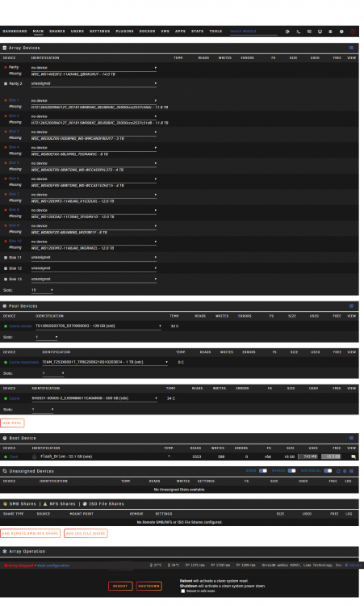The height and width of the screenshot is (606, 364).
Task: Open the Disk 5 device dropdown
Action: point(94,163)
